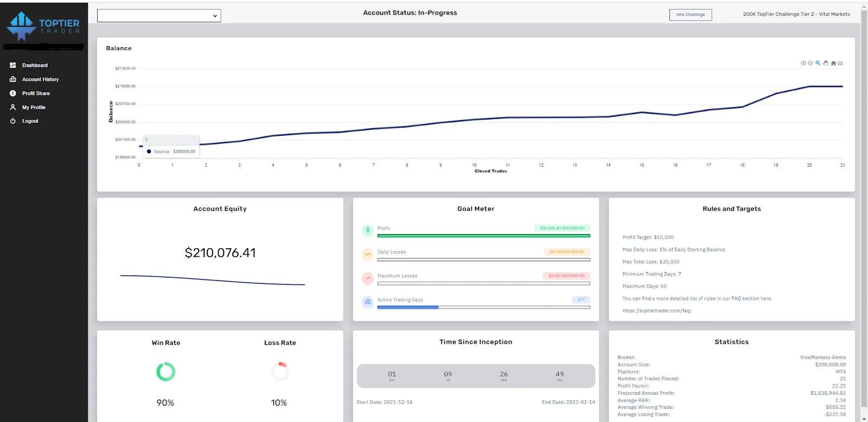This screenshot has height=422, width=868.
Task: Click the Daily Losses icon
Action: (367, 254)
